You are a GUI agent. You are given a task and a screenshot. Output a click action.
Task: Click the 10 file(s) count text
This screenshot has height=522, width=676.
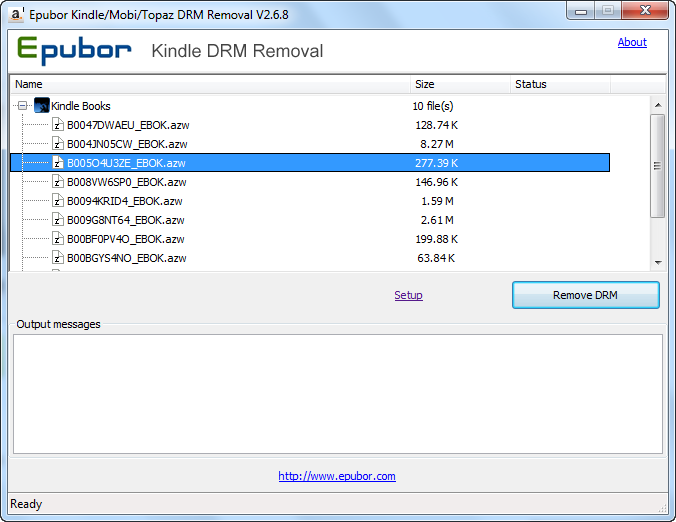pos(433,106)
